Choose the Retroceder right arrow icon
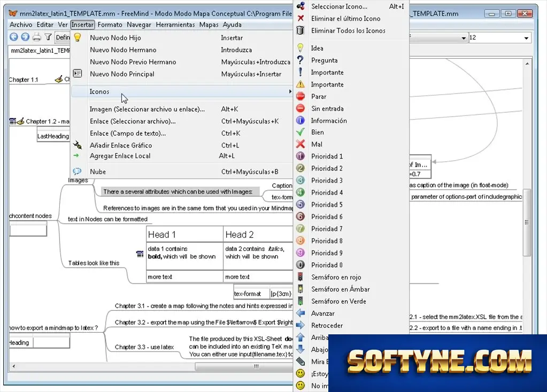The width and height of the screenshot is (547, 392). (x=300, y=325)
